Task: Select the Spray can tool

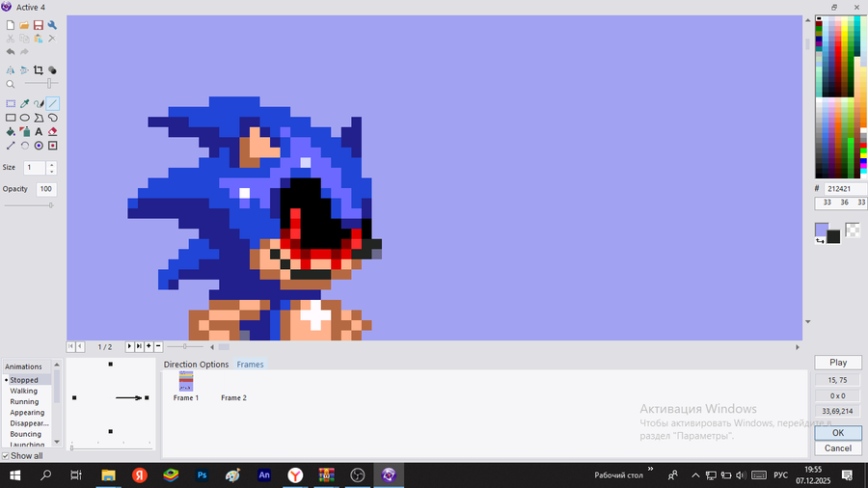Action: click(24, 132)
